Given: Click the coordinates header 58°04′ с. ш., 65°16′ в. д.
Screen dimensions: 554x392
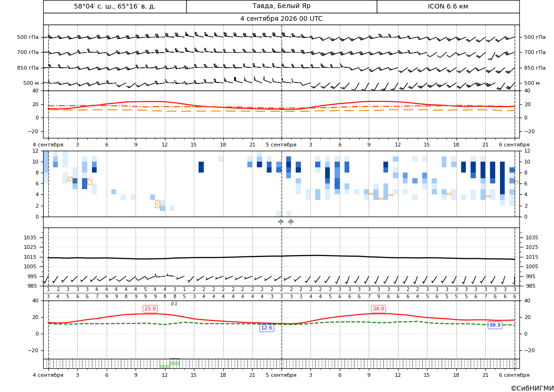Looking at the screenshot, I should (x=115, y=6).
